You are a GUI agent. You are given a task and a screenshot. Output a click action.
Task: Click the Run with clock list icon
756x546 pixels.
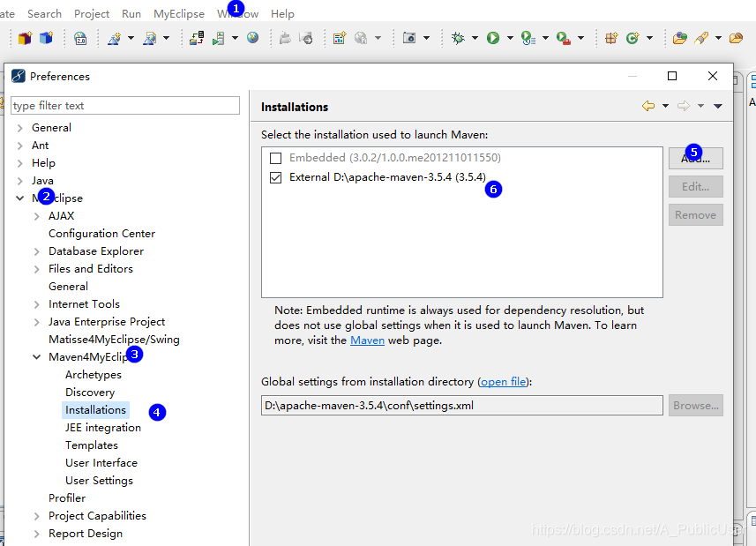point(528,38)
